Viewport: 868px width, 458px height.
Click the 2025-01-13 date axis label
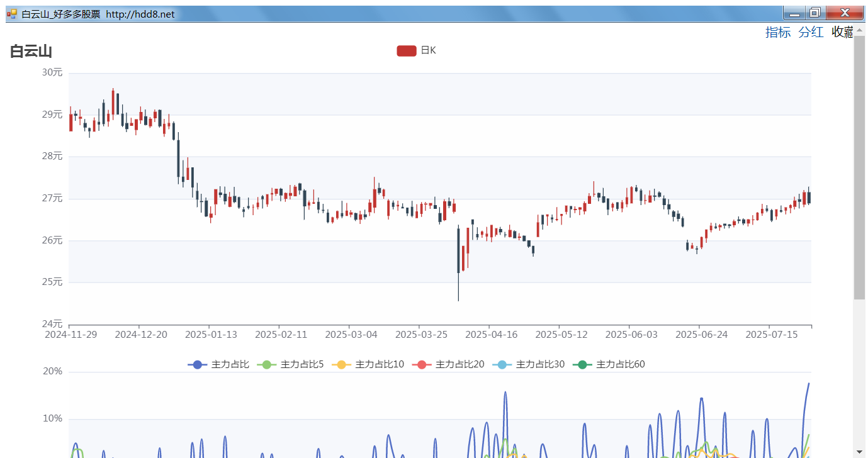(211, 334)
